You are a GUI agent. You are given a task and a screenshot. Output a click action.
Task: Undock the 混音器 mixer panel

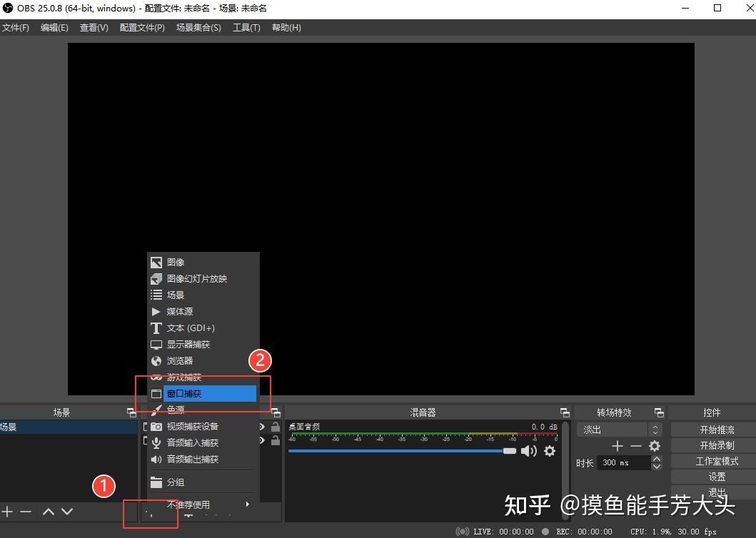pyautogui.click(x=565, y=412)
